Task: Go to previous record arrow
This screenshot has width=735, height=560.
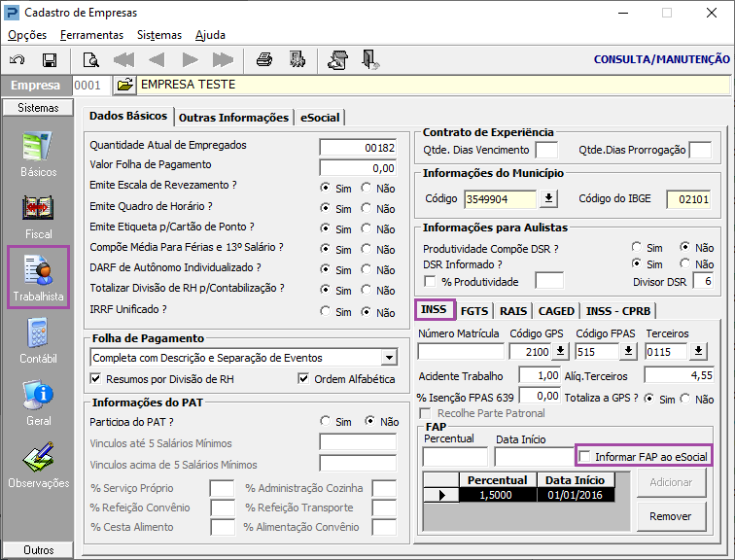Action: [x=157, y=60]
